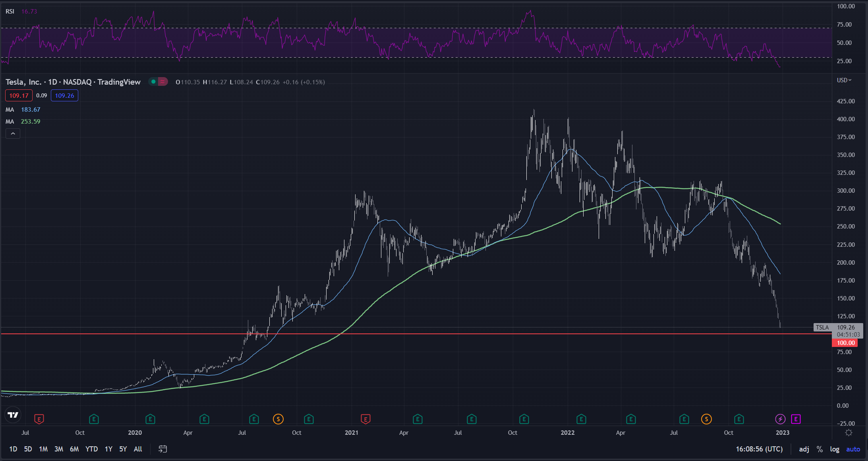Select the All time range
Image resolution: width=868 pixels, height=461 pixels.
pyautogui.click(x=138, y=449)
